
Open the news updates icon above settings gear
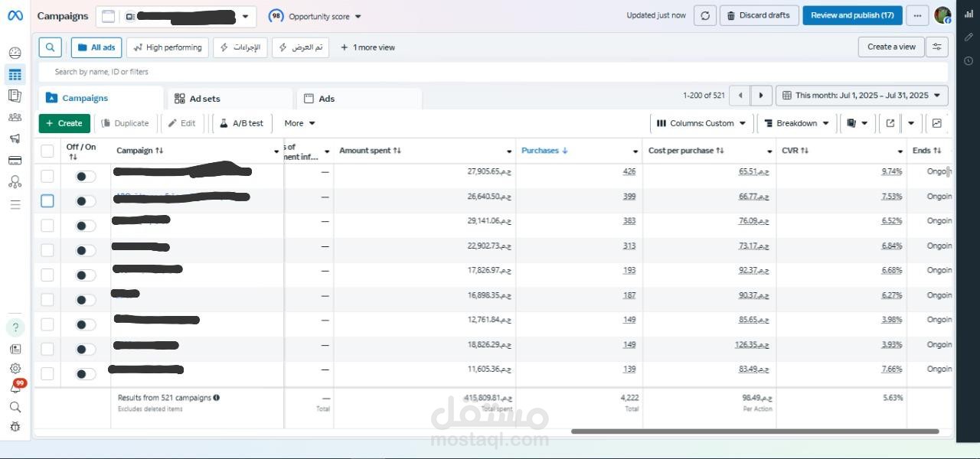pos(15,349)
